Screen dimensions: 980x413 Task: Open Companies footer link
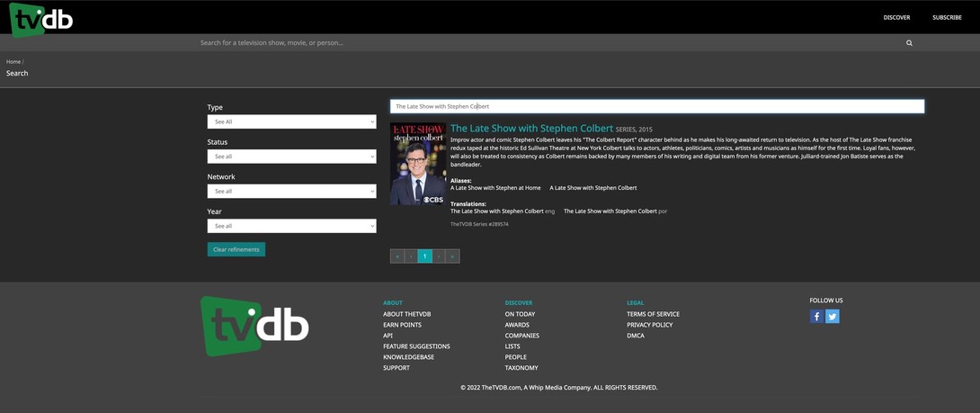coord(521,336)
